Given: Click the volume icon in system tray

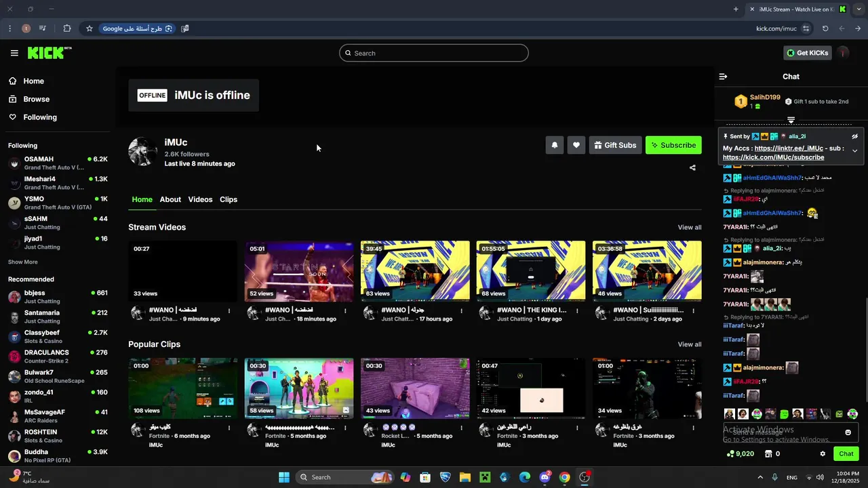Looking at the screenshot, I should click(820, 477).
